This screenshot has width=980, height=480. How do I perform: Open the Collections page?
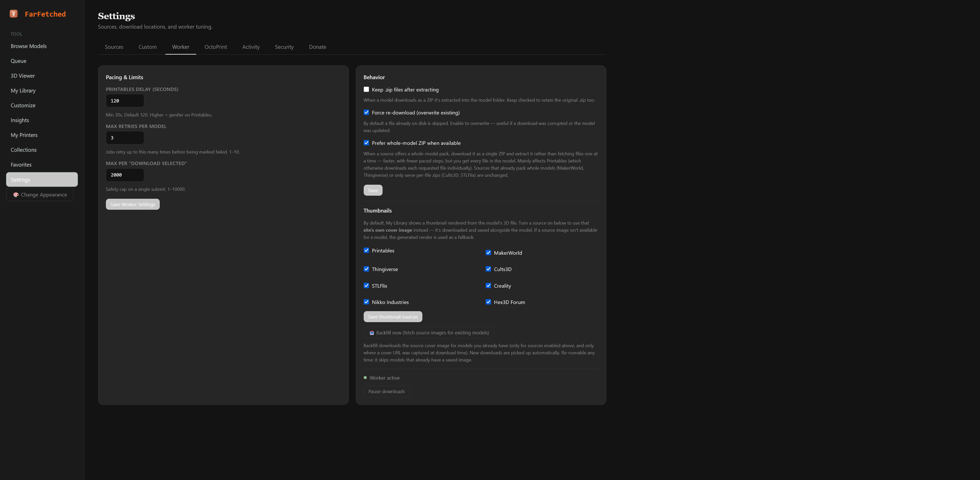pos(42,150)
